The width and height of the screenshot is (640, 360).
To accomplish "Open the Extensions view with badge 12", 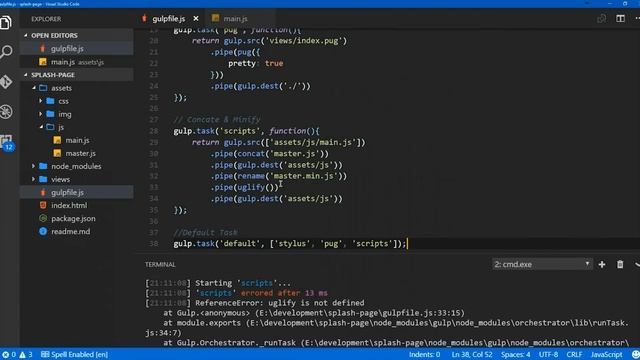I will pos(7,143).
